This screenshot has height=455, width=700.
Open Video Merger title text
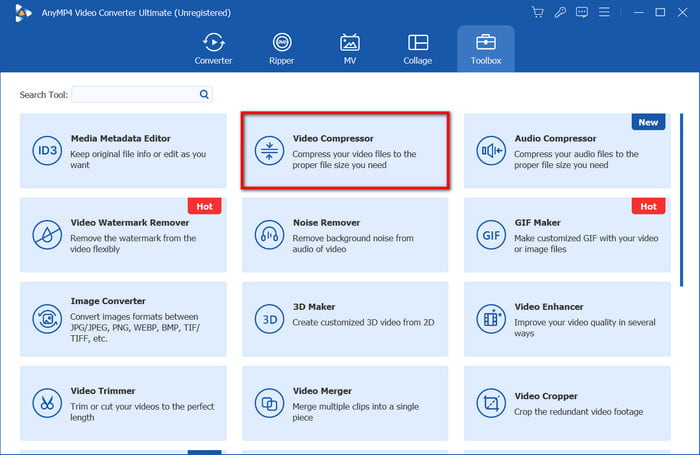tap(322, 391)
